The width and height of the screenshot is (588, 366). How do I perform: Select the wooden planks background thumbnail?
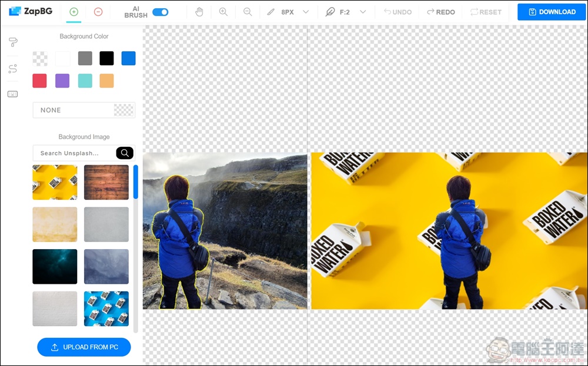click(106, 182)
